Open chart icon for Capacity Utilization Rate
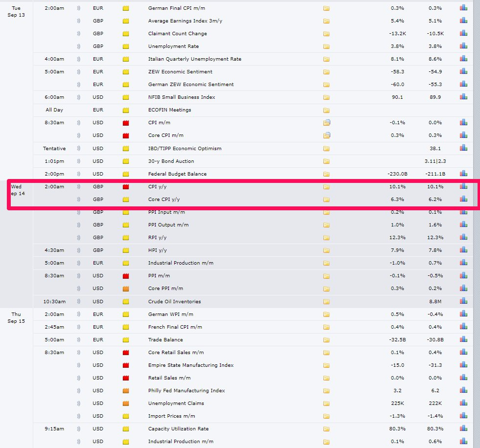This screenshot has width=480, height=448. [x=463, y=428]
